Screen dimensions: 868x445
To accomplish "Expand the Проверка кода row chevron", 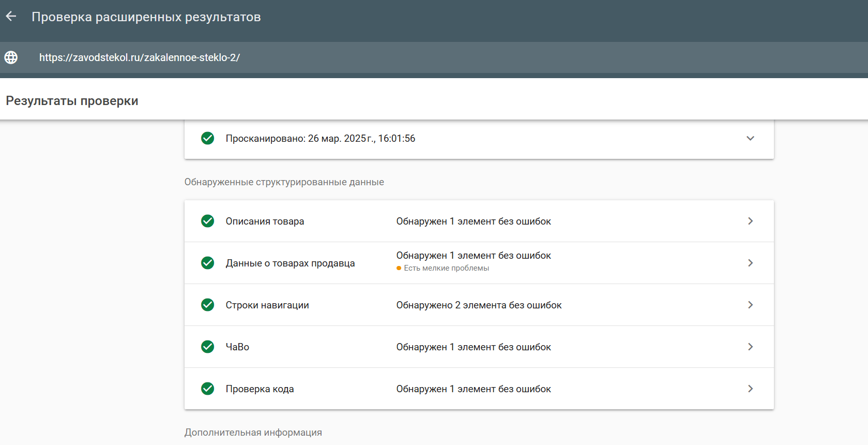I will [750, 389].
